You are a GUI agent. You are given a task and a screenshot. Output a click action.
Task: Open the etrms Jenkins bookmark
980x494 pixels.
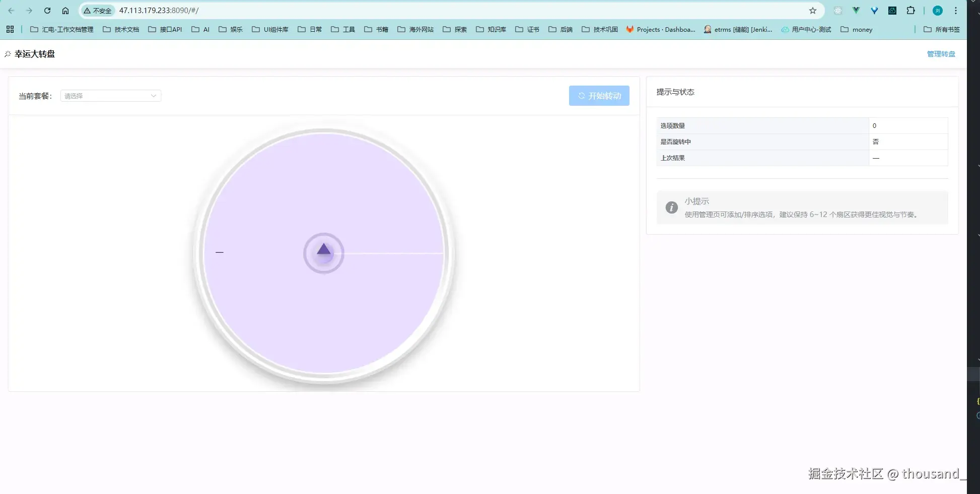click(x=738, y=30)
